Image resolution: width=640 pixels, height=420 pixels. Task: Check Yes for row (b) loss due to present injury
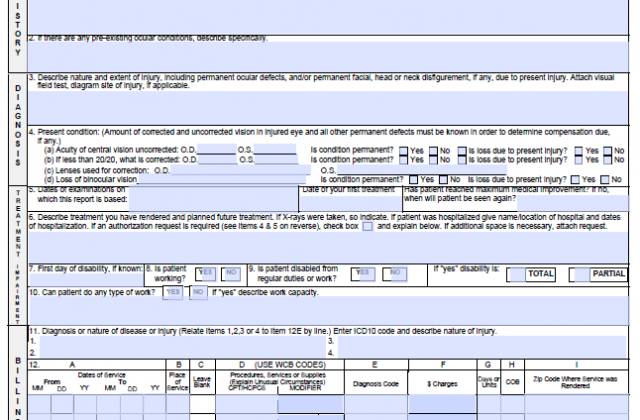[x=579, y=160]
